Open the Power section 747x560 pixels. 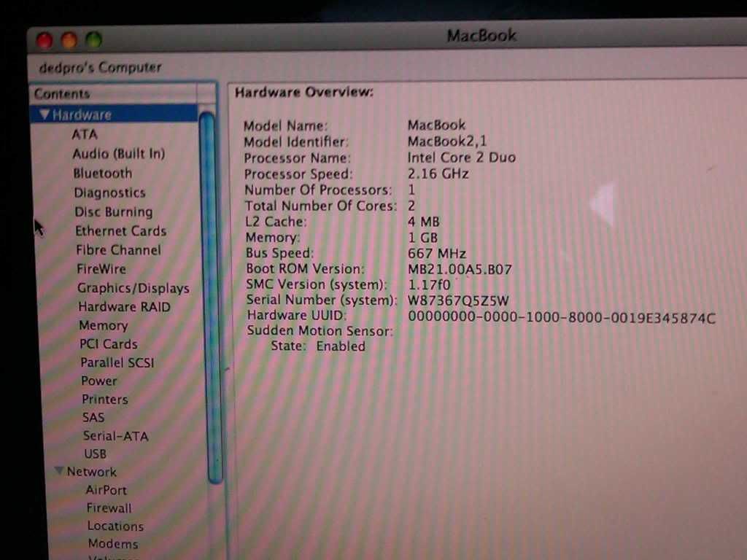click(x=98, y=381)
